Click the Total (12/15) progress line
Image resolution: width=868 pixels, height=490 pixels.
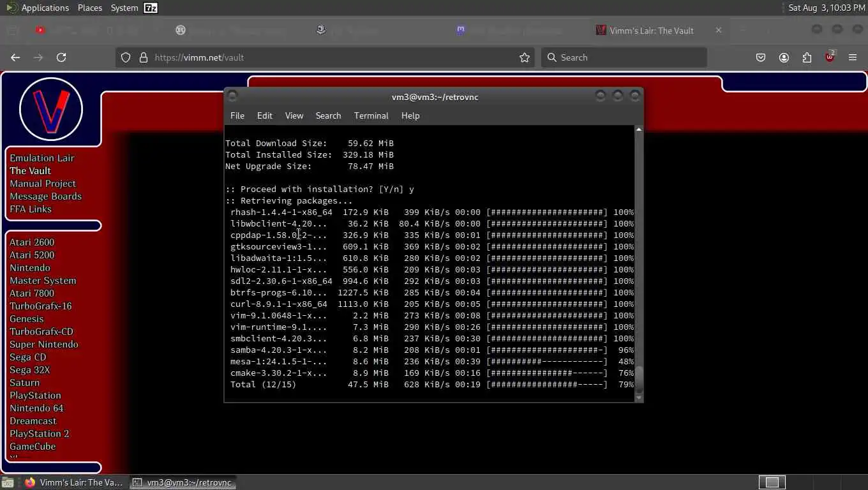432,384
